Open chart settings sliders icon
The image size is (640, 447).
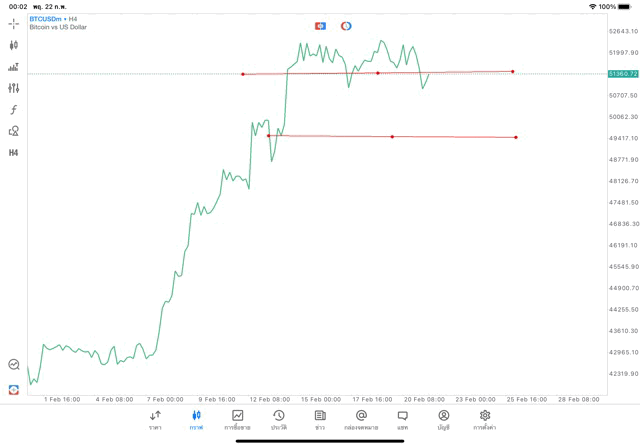click(14, 88)
